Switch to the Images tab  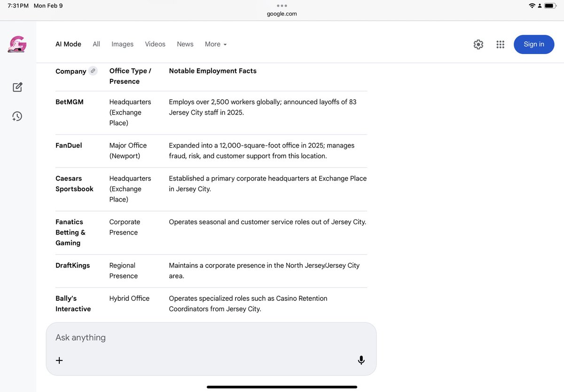(x=122, y=44)
